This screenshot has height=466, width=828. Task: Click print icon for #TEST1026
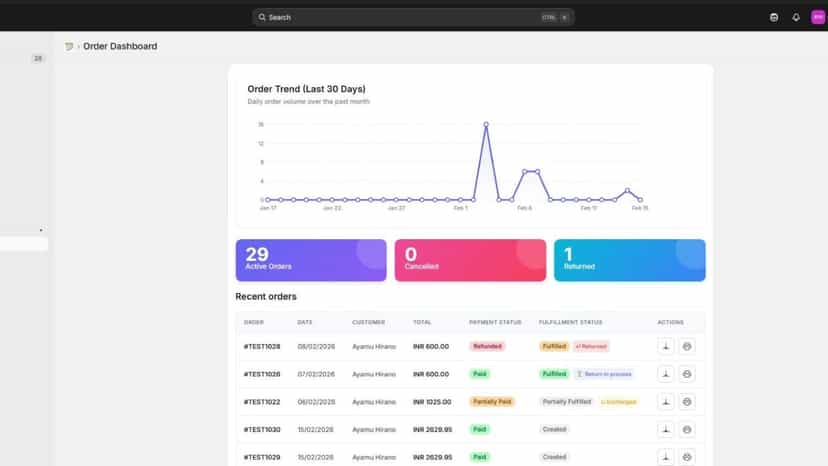point(686,374)
